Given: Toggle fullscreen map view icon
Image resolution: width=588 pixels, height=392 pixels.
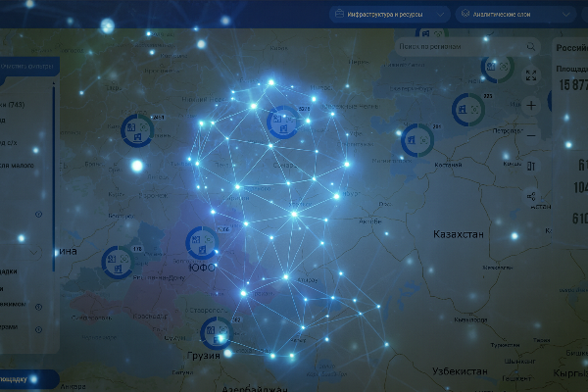Looking at the screenshot, I should point(531,75).
